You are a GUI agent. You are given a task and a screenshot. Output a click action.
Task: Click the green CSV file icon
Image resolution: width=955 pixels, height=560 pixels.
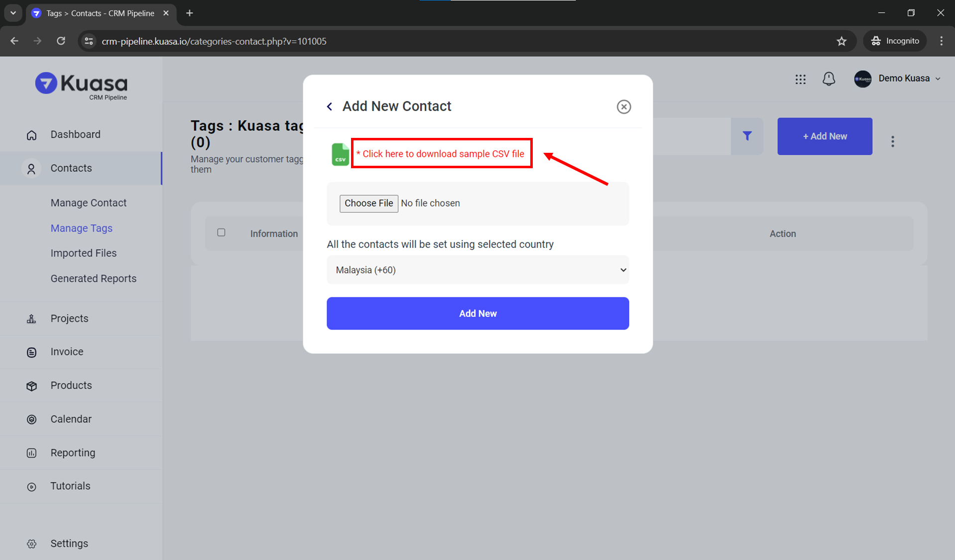[340, 154]
